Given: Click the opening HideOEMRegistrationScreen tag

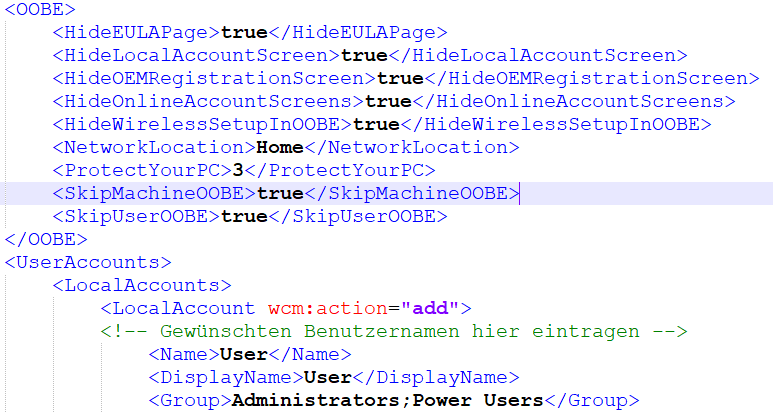Looking at the screenshot, I should tap(214, 78).
